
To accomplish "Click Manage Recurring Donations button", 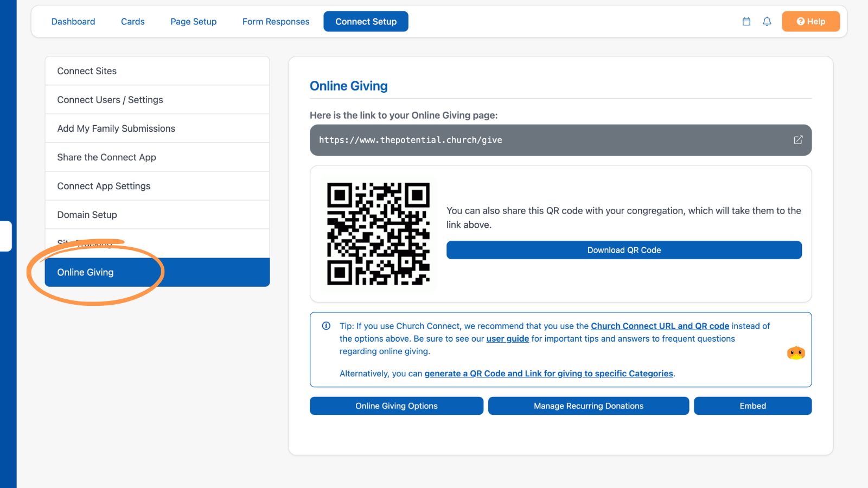I will coord(589,406).
